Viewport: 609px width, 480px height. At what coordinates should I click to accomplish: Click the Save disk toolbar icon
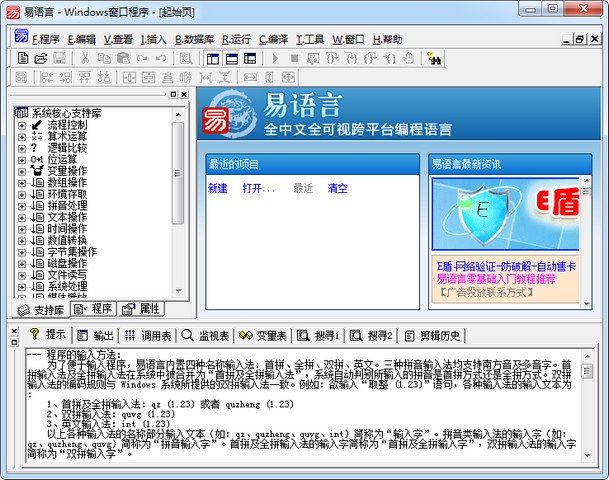(x=59, y=58)
